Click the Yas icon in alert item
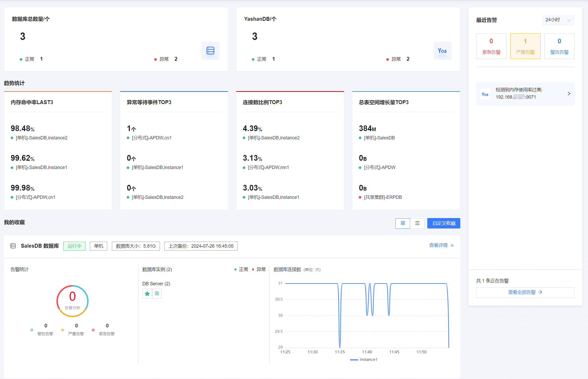The width and height of the screenshot is (588, 379). click(x=485, y=94)
